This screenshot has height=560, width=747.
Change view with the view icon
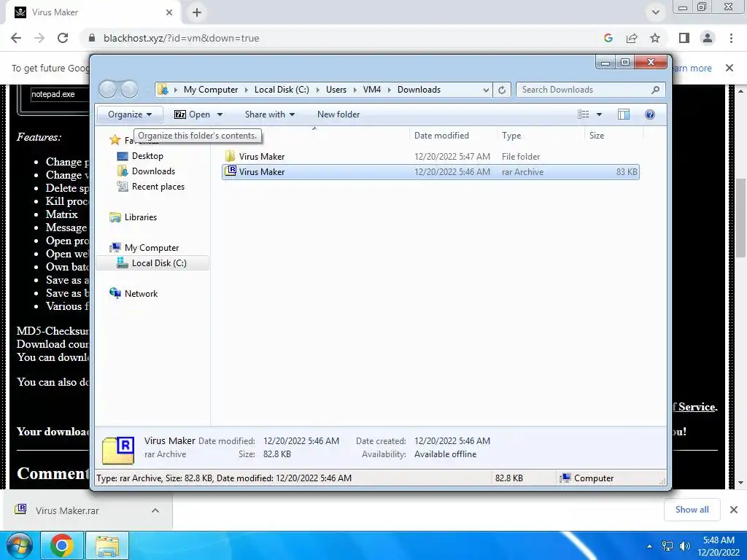[583, 114]
